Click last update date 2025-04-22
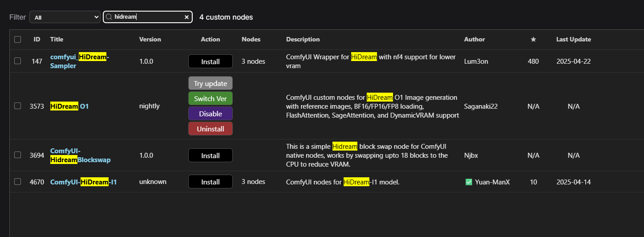This screenshot has width=644, height=237. (x=574, y=61)
